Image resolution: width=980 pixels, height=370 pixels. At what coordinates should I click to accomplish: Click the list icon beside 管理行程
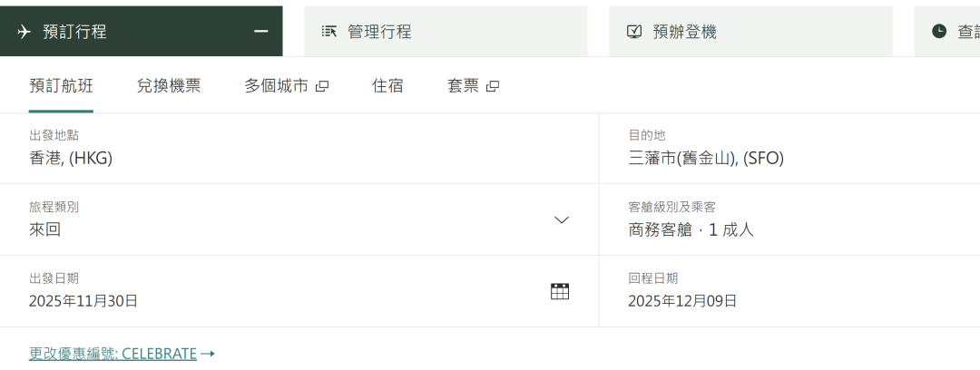329,32
